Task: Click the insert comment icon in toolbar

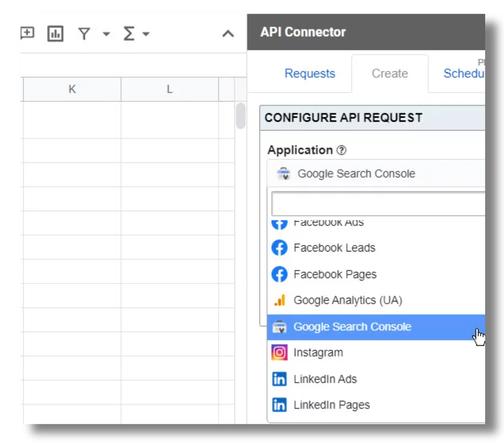Action: pyautogui.click(x=28, y=33)
